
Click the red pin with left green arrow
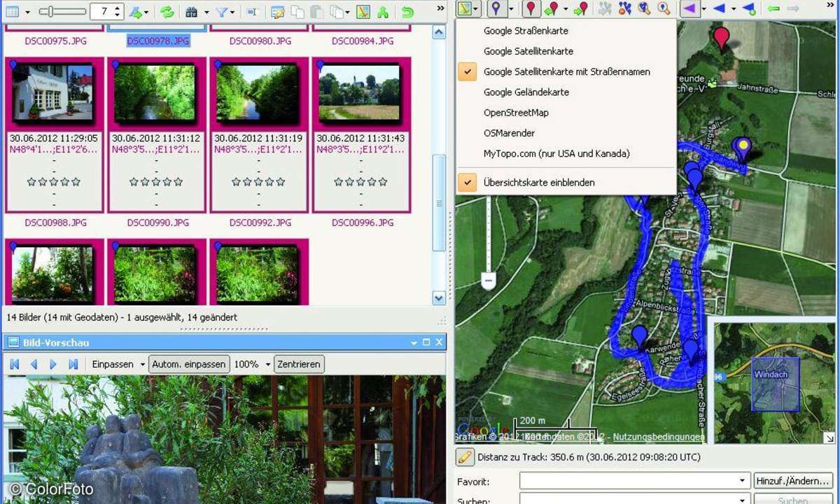[x=553, y=9]
